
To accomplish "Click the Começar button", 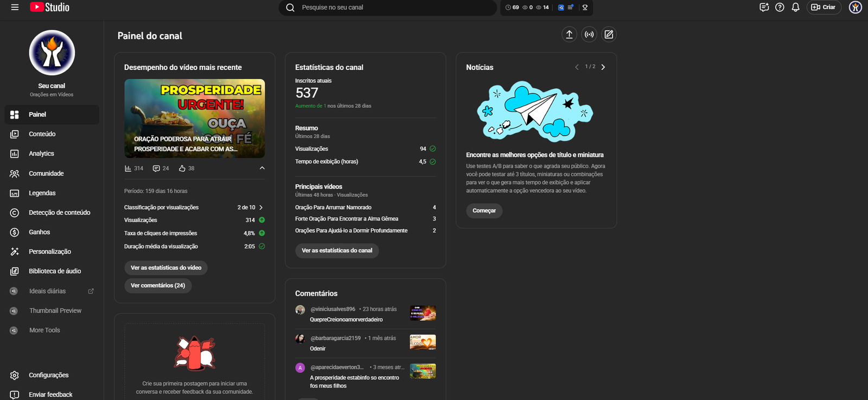I will [484, 211].
